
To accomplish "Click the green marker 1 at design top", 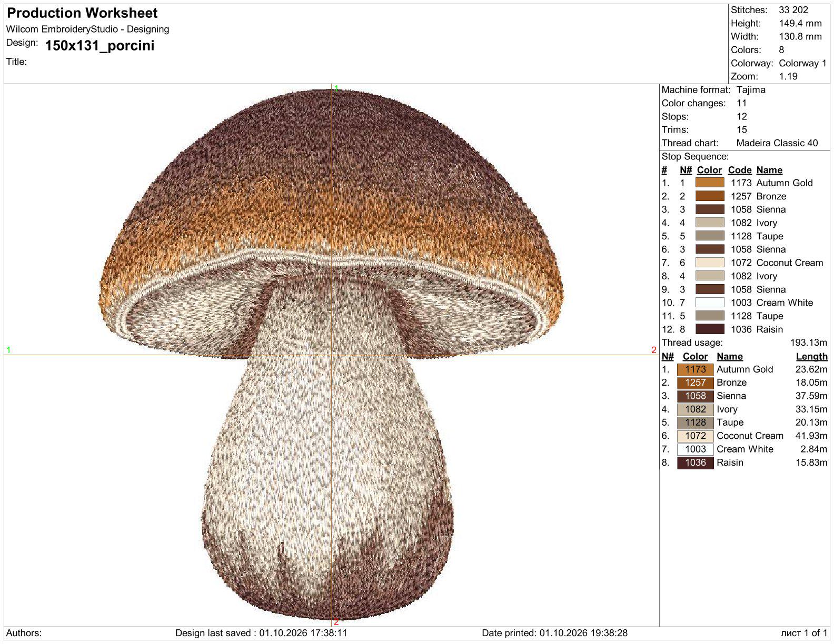I will coord(336,88).
